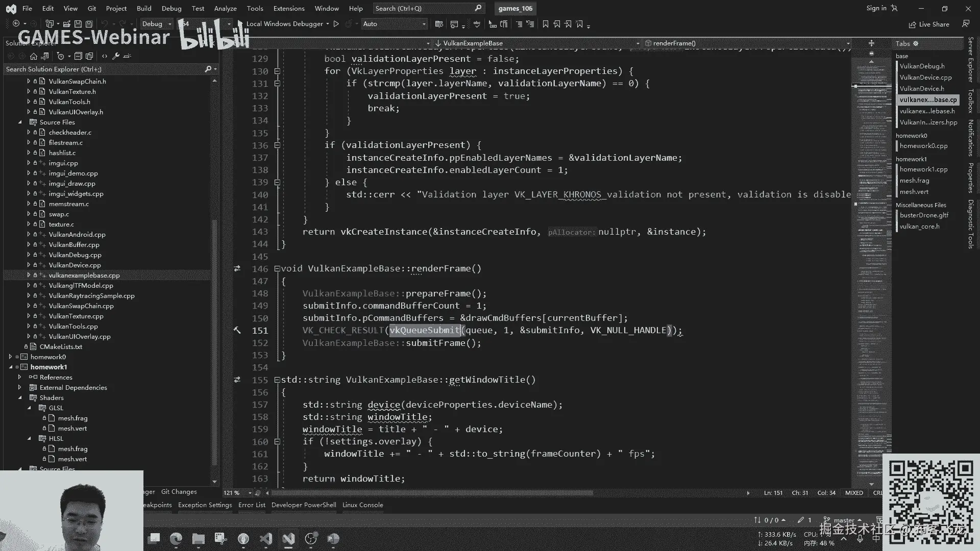Viewport: 980px width, 551px height.
Task: Collapse the for loop fold at line 130
Action: (277, 71)
